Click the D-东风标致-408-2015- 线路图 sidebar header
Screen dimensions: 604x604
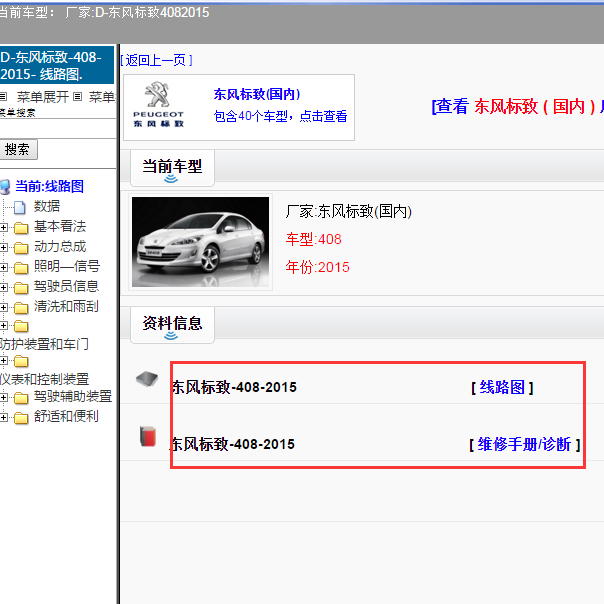coord(57,65)
